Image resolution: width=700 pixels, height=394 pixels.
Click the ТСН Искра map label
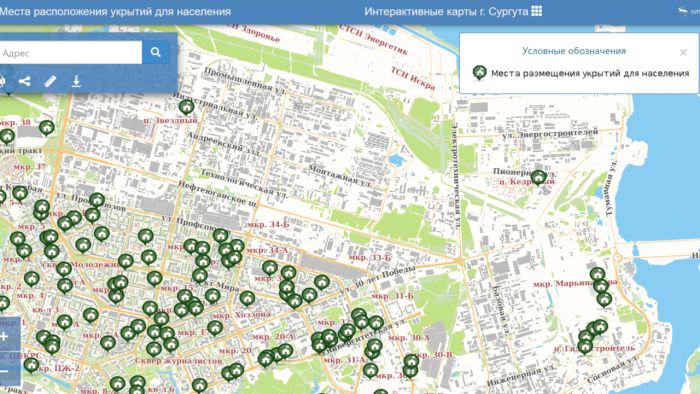[412, 78]
